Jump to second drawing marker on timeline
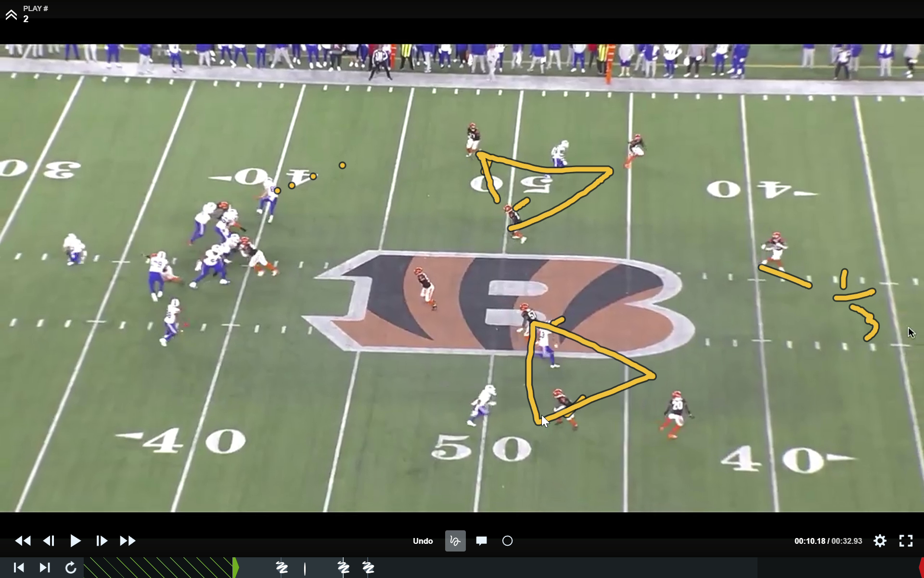 click(343, 568)
